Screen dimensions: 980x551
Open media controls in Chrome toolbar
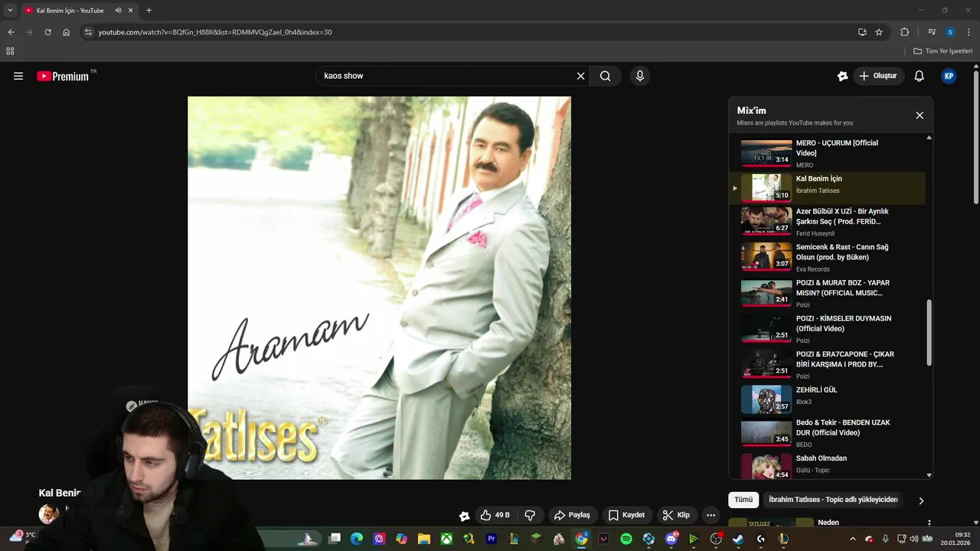point(932,32)
